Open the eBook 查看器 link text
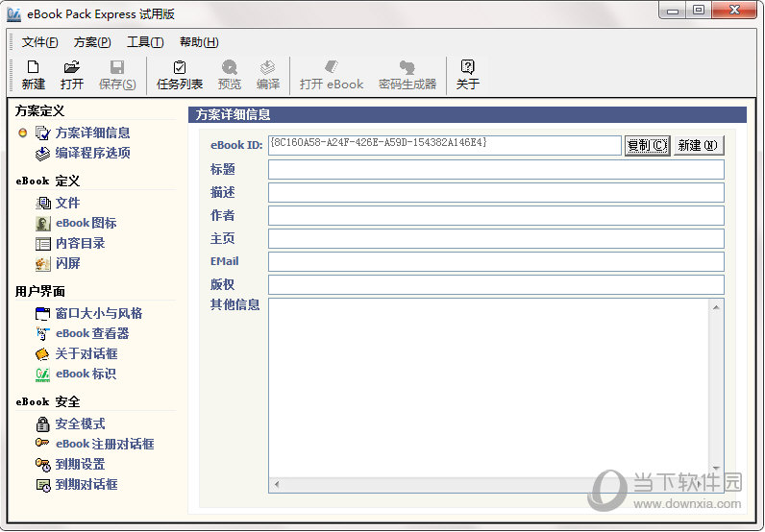Image resolution: width=765 pixels, height=532 pixels. [x=92, y=333]
